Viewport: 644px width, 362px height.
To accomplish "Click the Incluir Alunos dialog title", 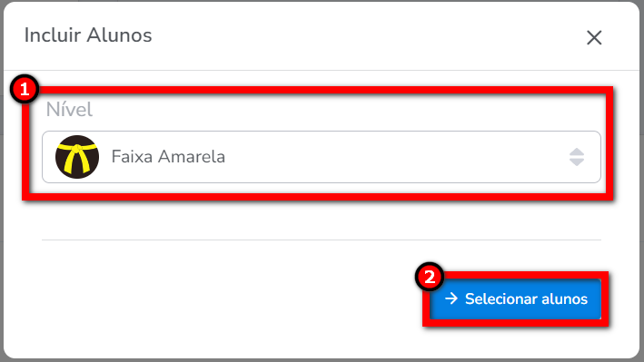I will pos(88,35).
